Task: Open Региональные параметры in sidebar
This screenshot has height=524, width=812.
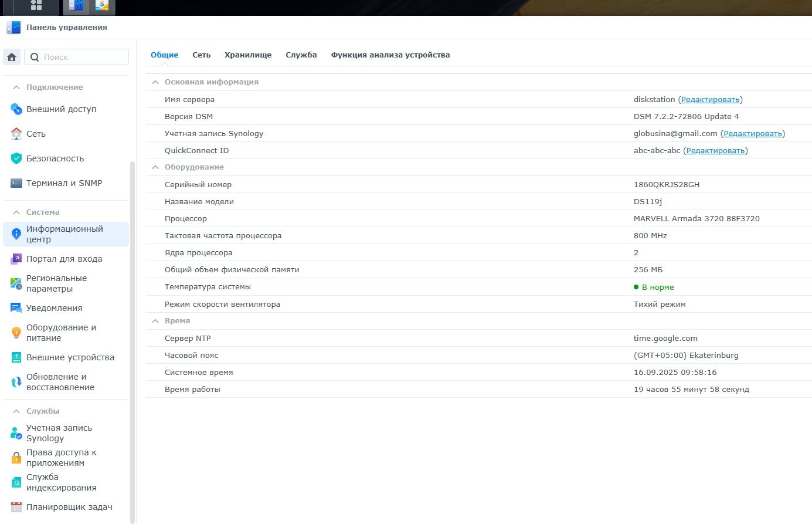Action: point(66,283)
